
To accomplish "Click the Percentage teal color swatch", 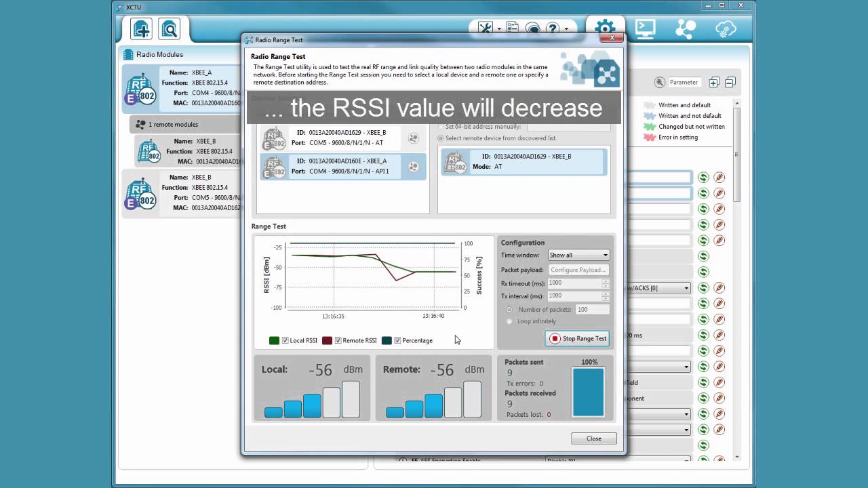I will coord(387,340).
